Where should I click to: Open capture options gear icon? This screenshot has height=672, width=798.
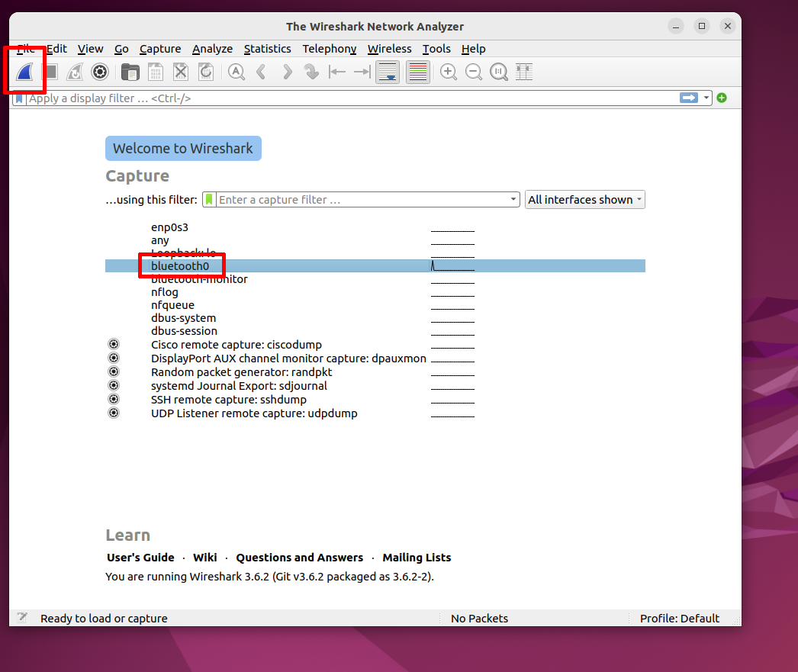[x=99, y=72]
